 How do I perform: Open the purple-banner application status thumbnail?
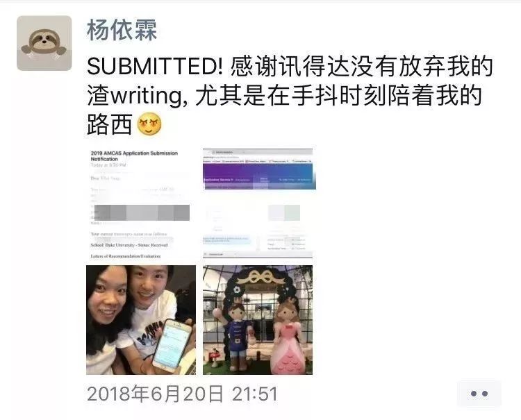pyautogui.click(x=258, y=203)
